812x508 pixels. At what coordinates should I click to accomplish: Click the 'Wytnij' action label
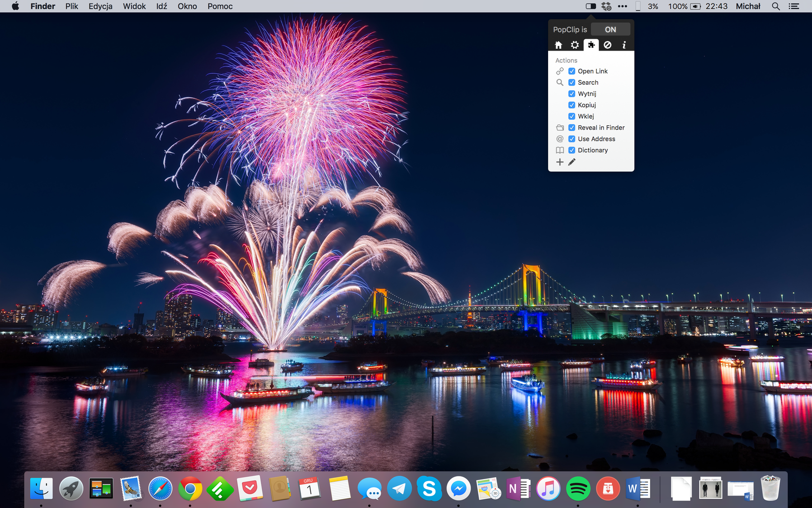point(587,94)
